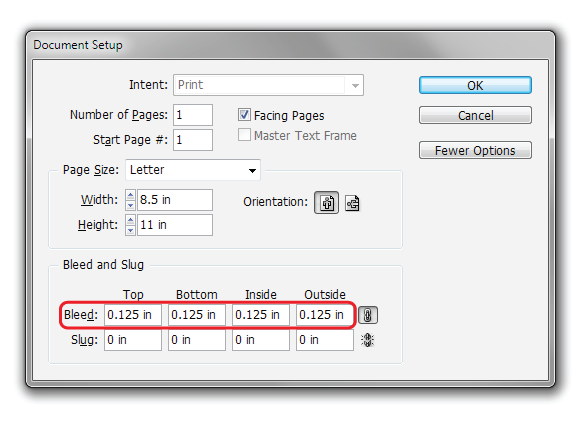This screenshot has height=422, width=577.
Task: Click the Bleed Top value field
Action: pos(133,315)
